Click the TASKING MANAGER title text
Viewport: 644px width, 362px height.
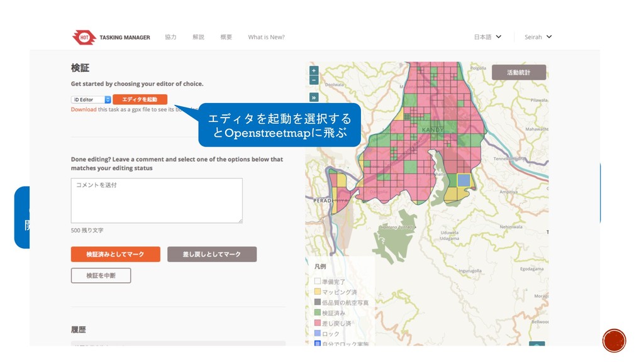click(125, 37)
